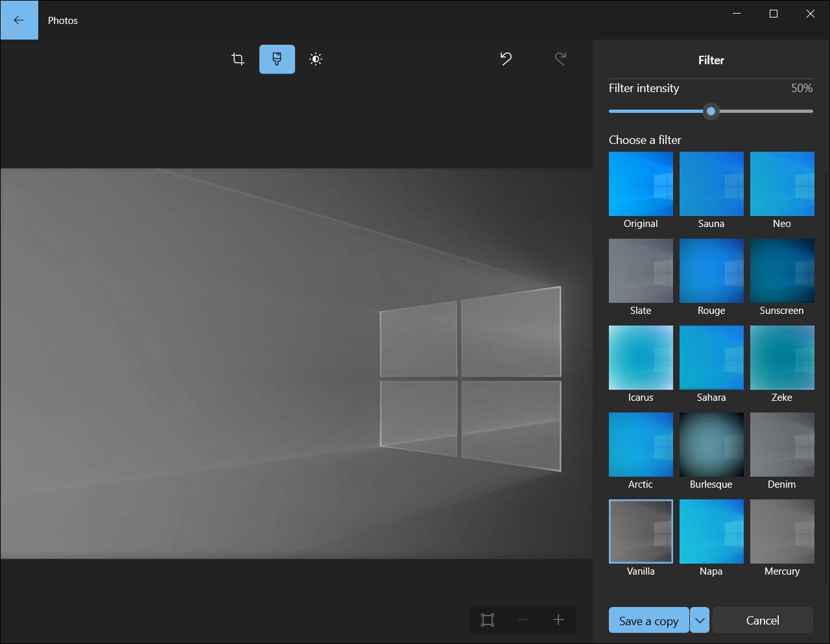Fit the image to window
Viewport: 830px width, 644px height.
(x=488, y=620)
